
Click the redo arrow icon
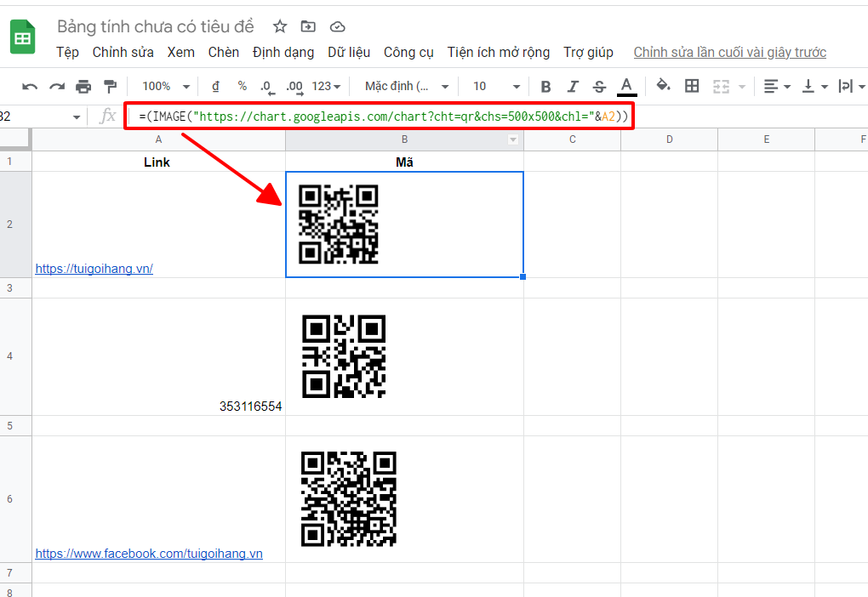57,86
